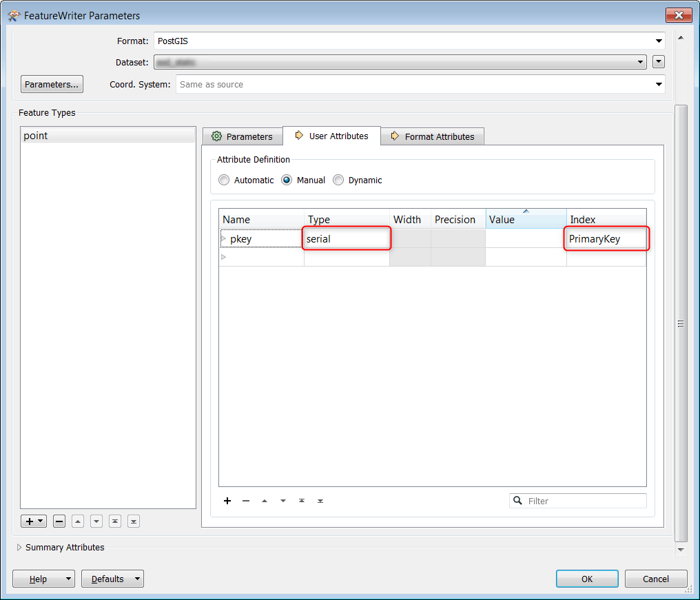Add a new feature type with the plus icon
Image resolution: width=700 pixels, height=600 pixels.
(30, 521)
